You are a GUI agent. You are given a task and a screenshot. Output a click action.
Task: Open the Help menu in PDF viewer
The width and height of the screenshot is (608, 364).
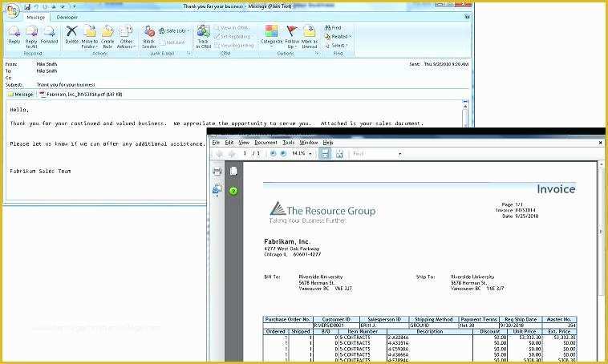click(x=328, y=143)
